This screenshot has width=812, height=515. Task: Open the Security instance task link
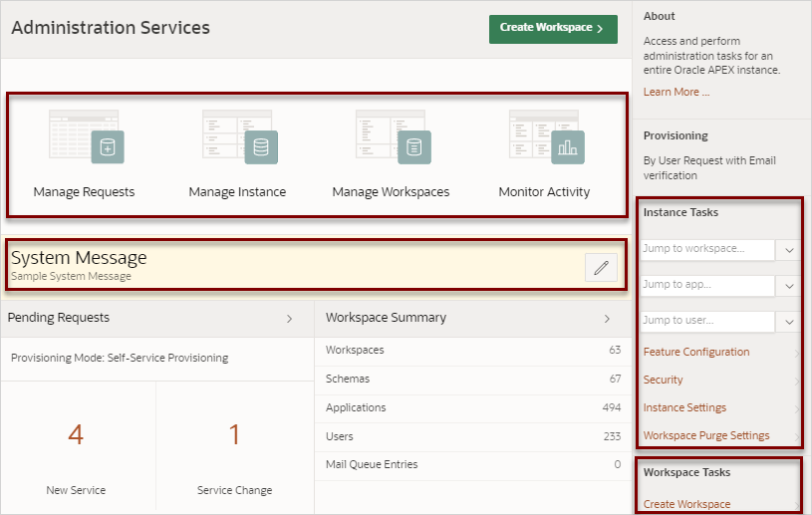click(663, 380)
